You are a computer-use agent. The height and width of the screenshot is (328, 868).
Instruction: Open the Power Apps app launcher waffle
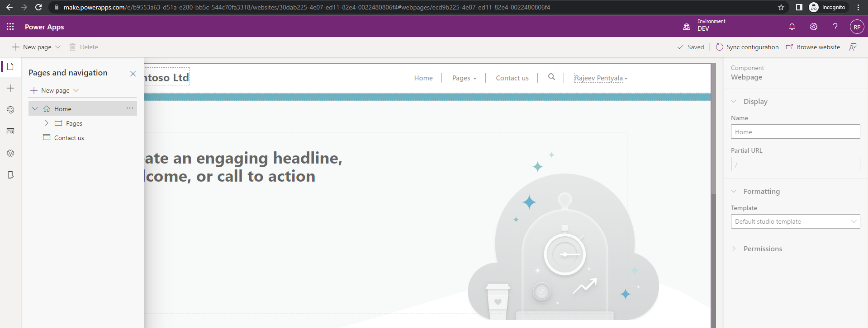pyautogui.click(x=10, y=27)
